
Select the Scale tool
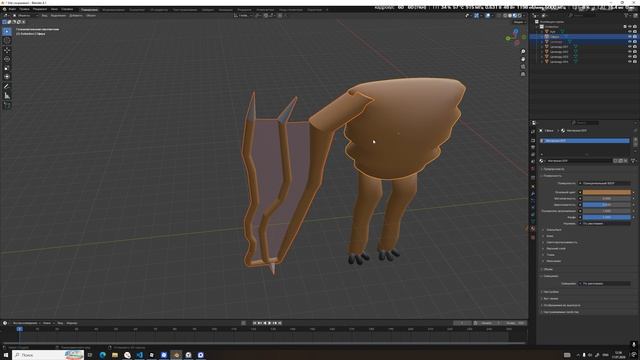(x=7, y=68)
